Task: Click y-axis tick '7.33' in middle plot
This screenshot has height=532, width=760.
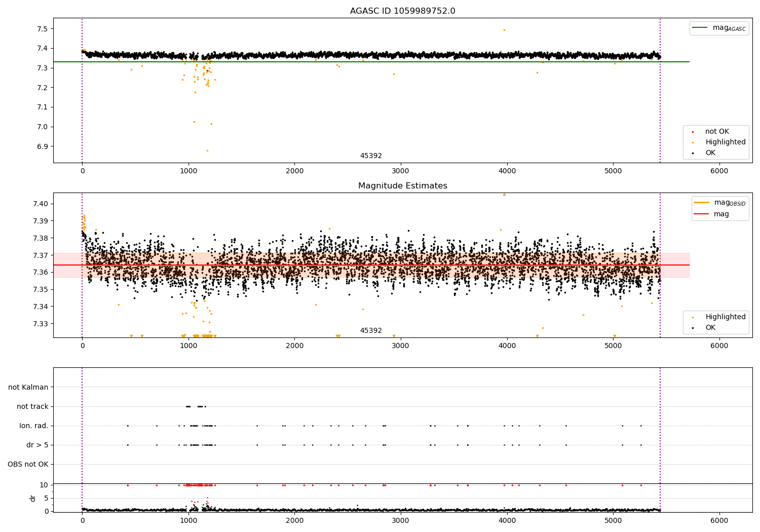Action: [x=41, y=324]
